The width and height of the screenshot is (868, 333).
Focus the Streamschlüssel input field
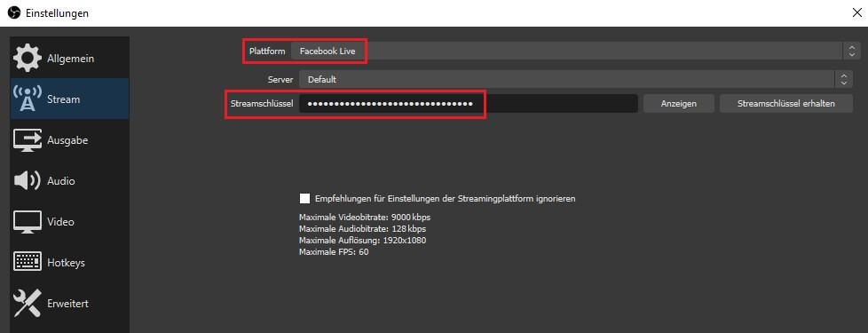click(469, 104)
